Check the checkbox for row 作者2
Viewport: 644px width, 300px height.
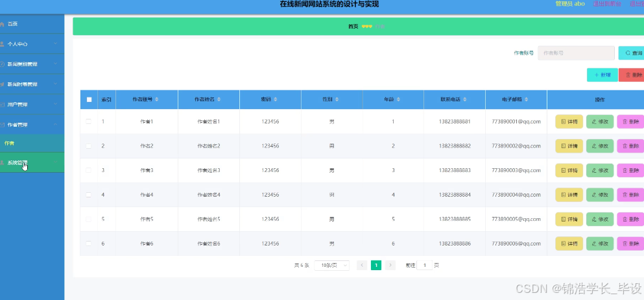(x=88, y=146)
